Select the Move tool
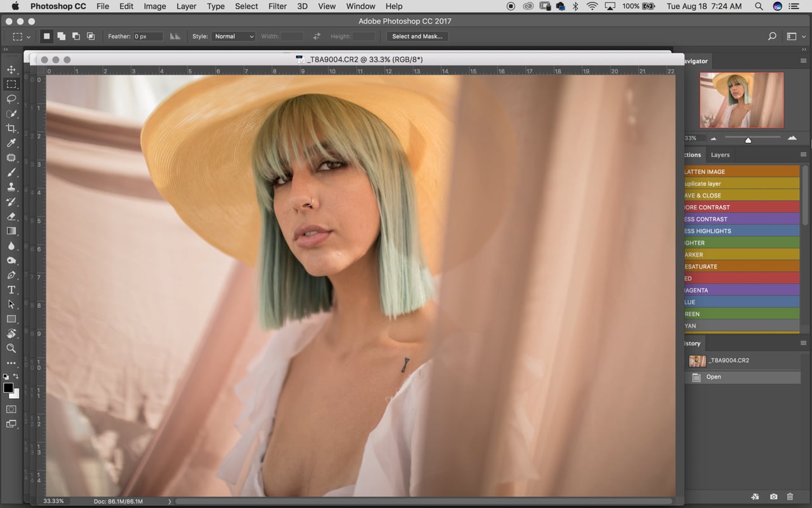This screenshot has height=508, width=812. [x=11, y=70]
